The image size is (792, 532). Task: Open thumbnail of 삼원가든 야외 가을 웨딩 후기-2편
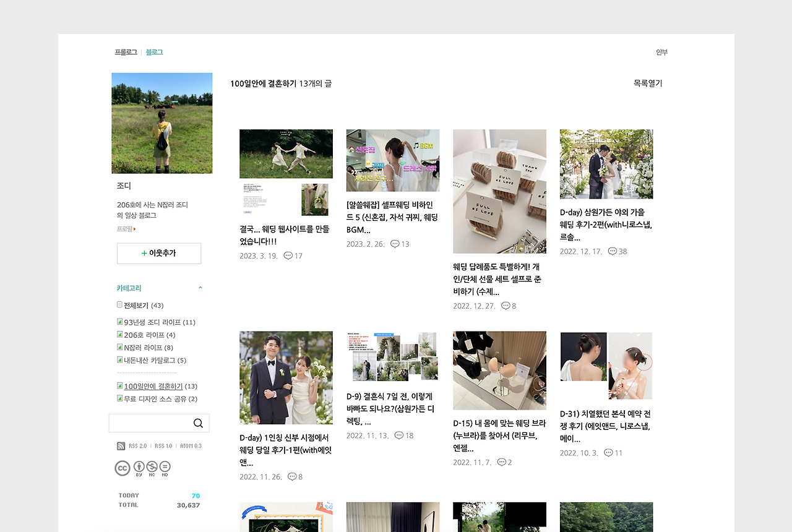606,164
